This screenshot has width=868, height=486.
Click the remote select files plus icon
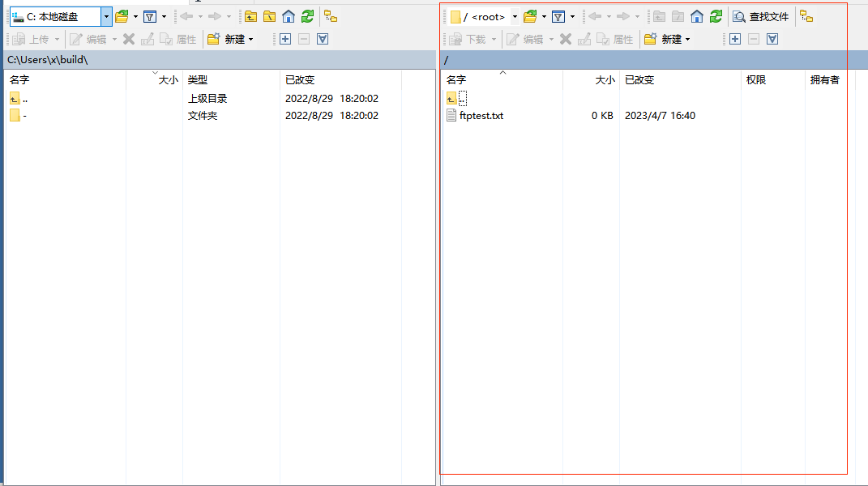click(x=735, y=39)
